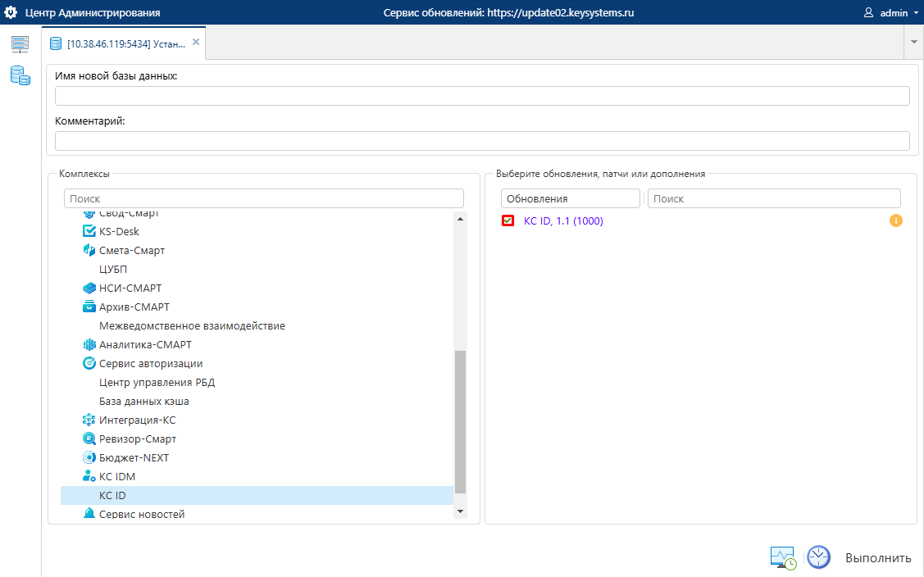This screenshot has width=924, height=577.
Task: Click the KS-Desk checkmark icon
Action: point(89,231)
